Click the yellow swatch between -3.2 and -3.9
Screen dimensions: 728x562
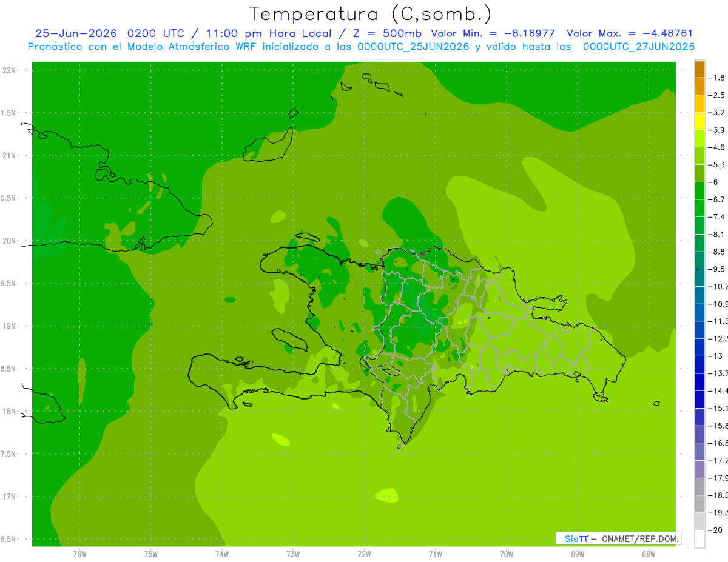[x=699, y=121]
